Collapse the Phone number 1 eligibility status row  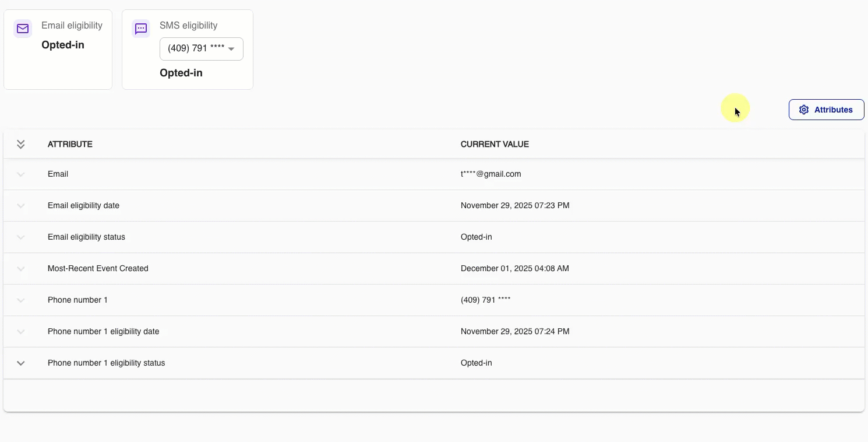(x=21, y=363)
